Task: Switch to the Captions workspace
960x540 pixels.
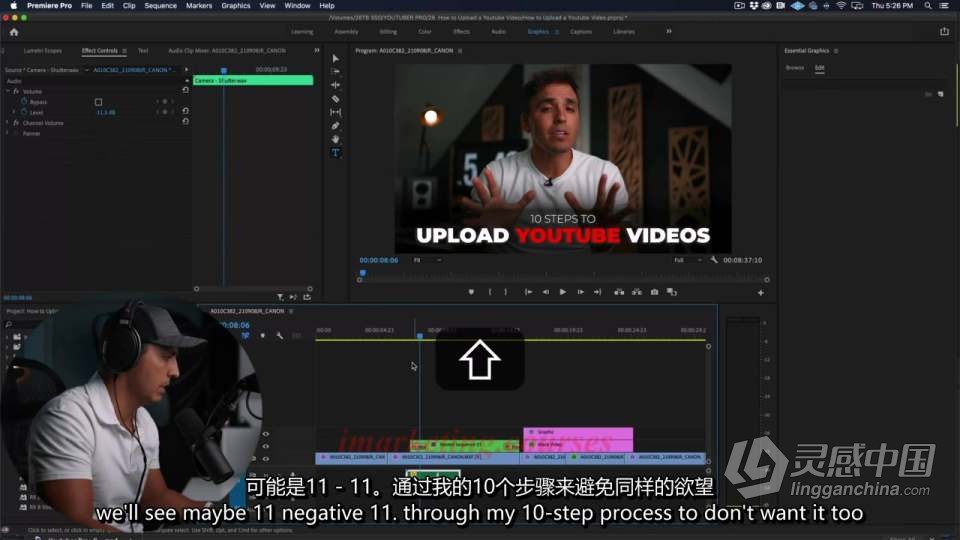Action: [581, 32]
